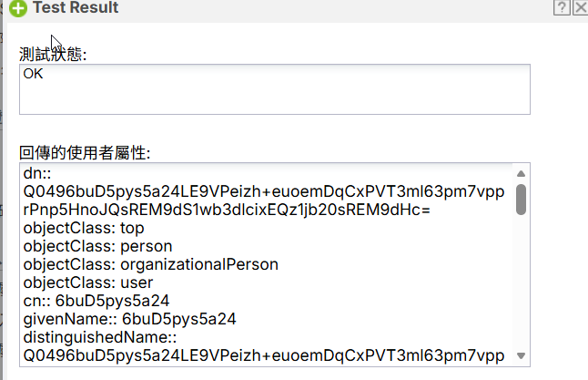Image resolution: width=588 pixels, height=380 pixels.
Task: Click the 回傳的使用者屬性 label
Action: (85, 153)
